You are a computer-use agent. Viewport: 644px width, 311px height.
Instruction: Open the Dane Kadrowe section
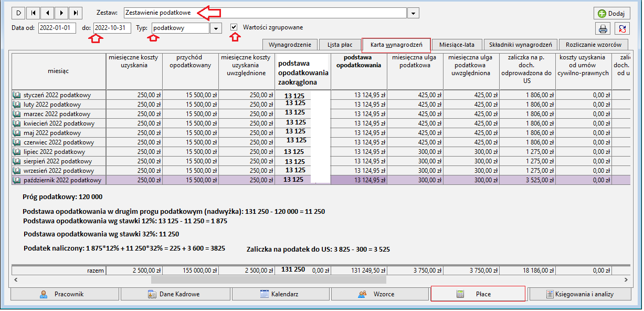174,294
